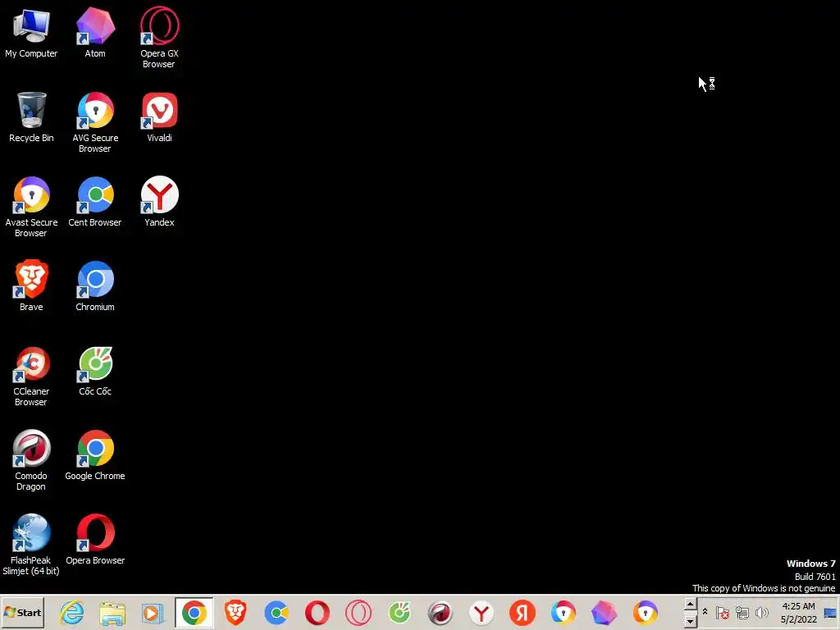
Task: Launch Cốc Cốc from taskbar
Action: (399, 613)
